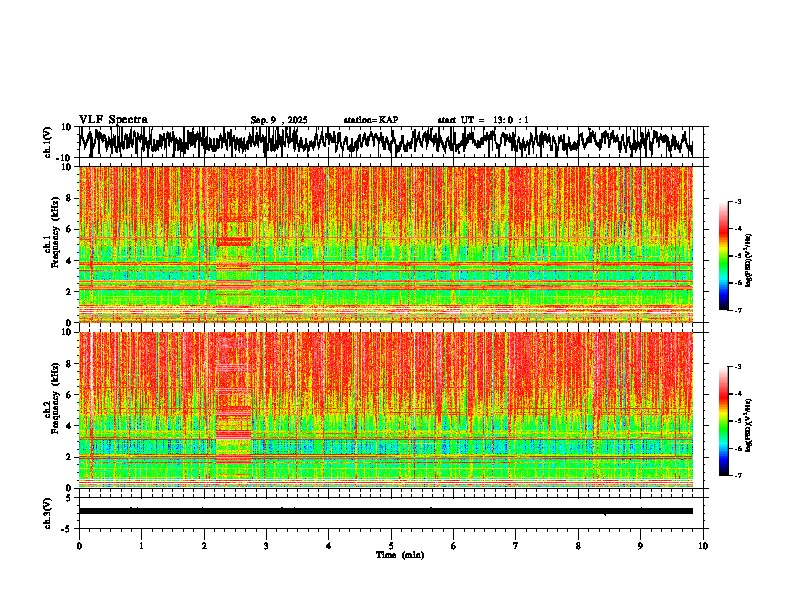The width and height of the screenshot is (792, 612).
Task: Click the ch.2 color bar log(PSD) label
Action: pyautogui.click(x=748, y=425)
